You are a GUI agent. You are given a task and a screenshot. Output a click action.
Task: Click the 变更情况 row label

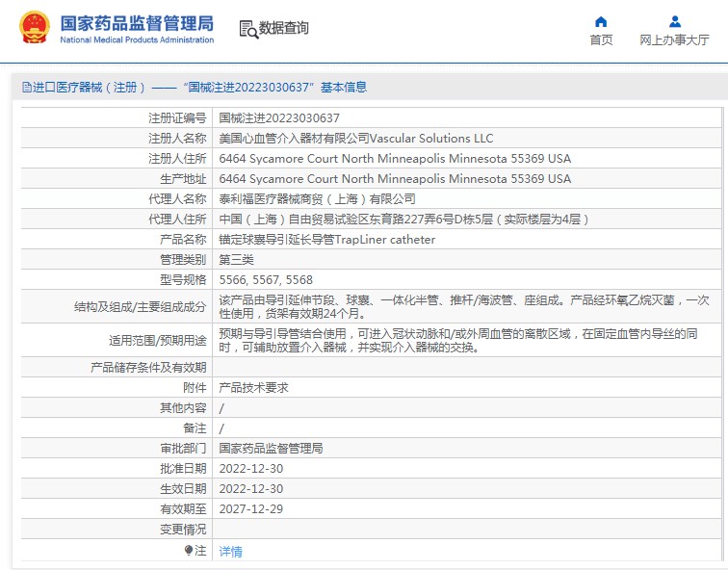[x=183, y=530]
